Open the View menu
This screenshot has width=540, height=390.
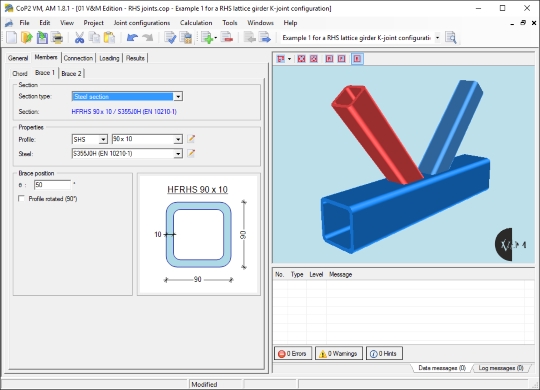[x=67, y=23]
